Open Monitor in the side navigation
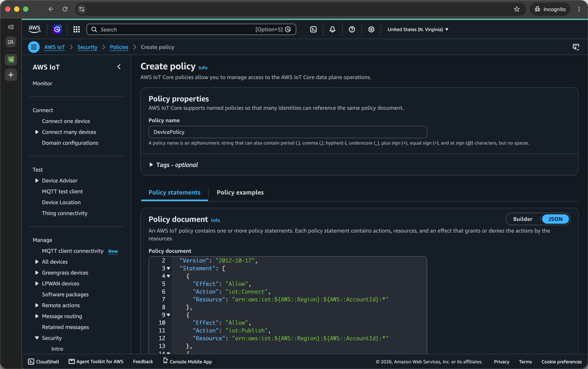Screen dimensions: 588x369 [43, 84]
